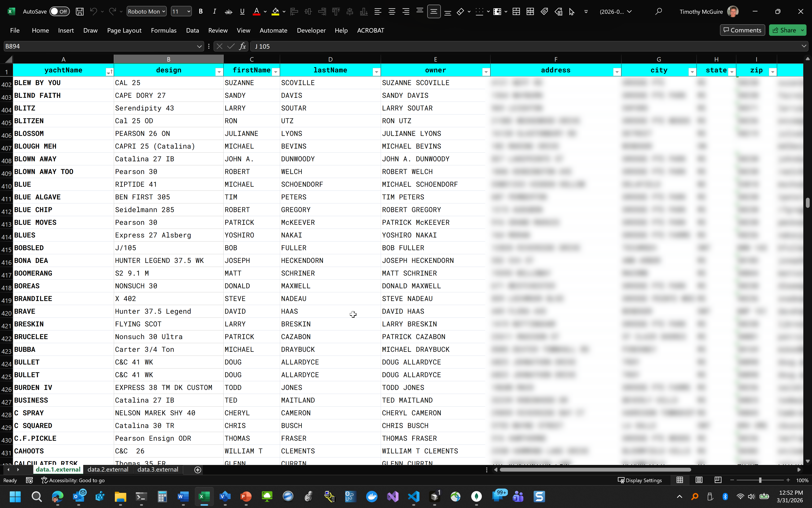The image size is (812, 508).
Task: Open the owner column filter
Action: [x=486, y=71]
